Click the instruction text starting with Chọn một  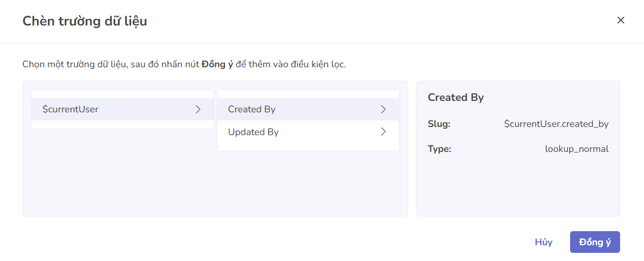pos(184,65)
